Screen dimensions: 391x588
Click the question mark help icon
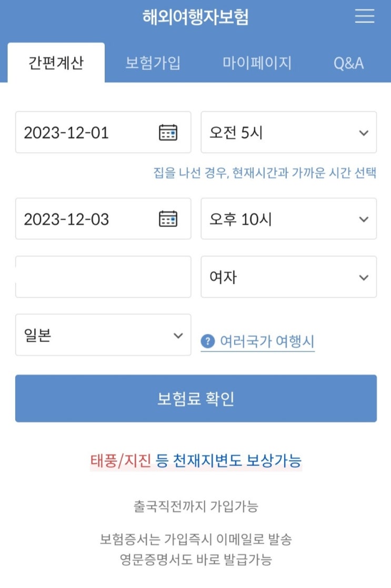[x=208, y=342]
